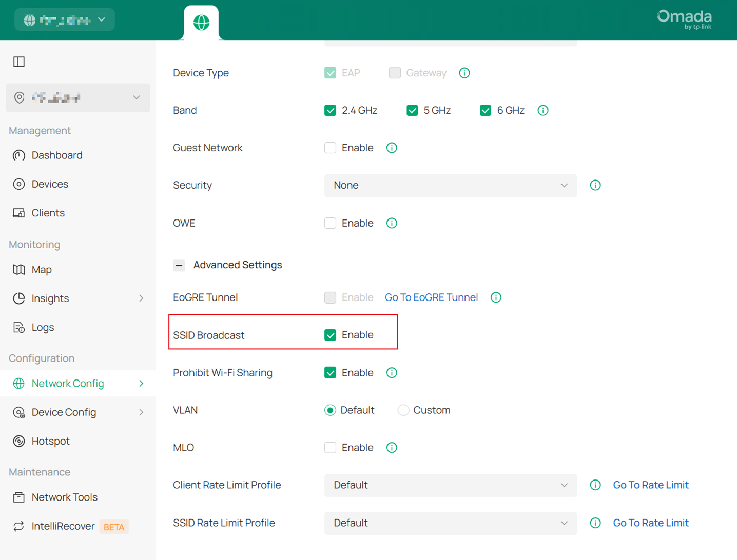Open the Devices page
The height and width of the screenshot is (560, 737).
point(50,184)
